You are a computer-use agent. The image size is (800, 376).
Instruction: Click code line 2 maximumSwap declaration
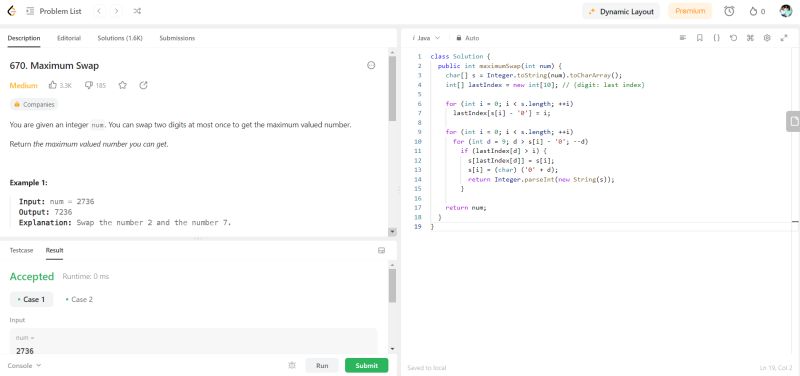click(499, 66)
